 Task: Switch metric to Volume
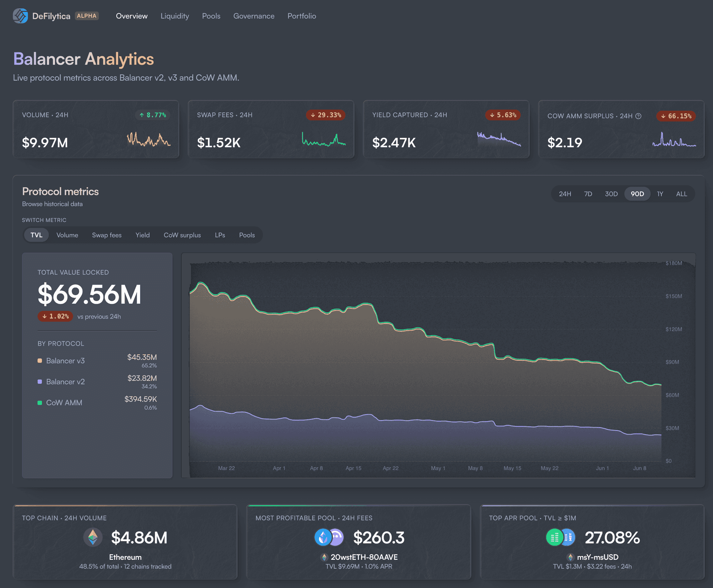click(x=67, y=235)
